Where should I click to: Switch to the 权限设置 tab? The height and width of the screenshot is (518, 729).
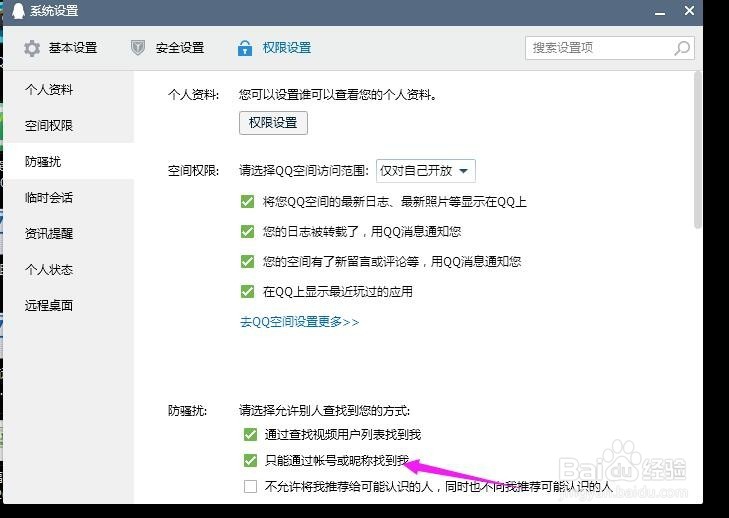(x=274, y=47)
